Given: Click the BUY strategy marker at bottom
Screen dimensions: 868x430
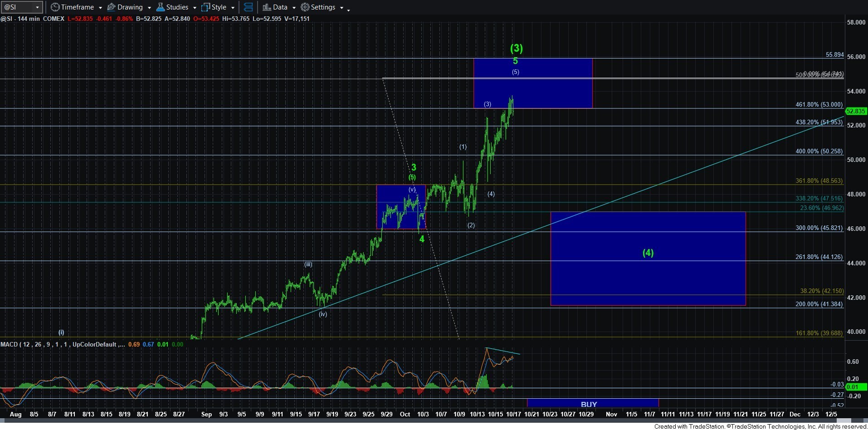Looking at the screenshot, I should click(588, 403).
